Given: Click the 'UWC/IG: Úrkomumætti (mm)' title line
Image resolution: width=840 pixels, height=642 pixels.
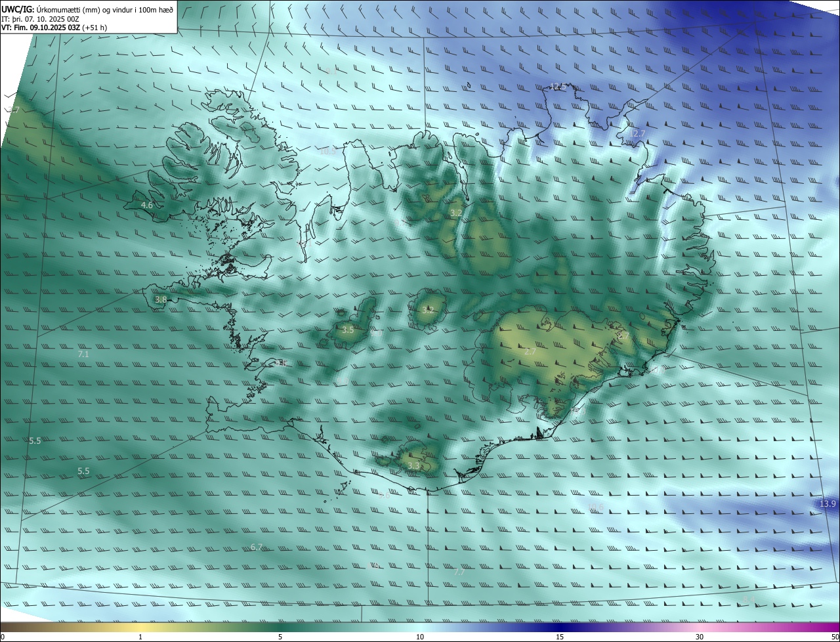Looking at the screenshot, I should coord(87,9).
